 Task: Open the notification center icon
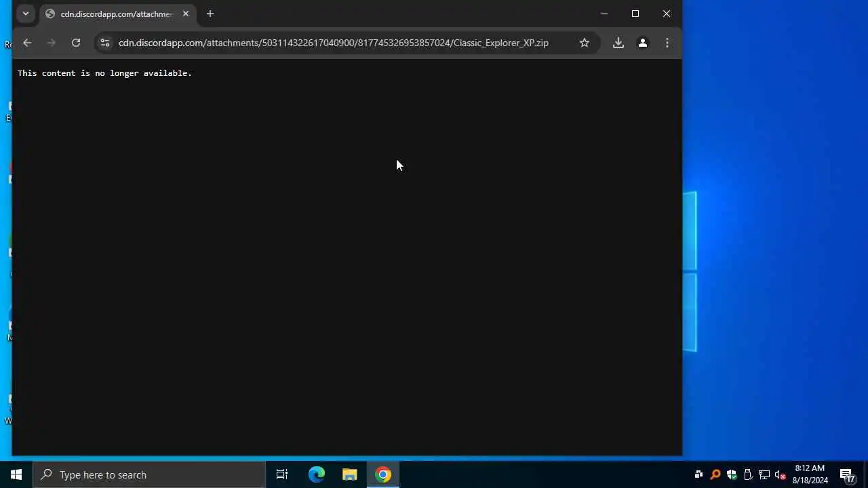(x=848, y=474)
